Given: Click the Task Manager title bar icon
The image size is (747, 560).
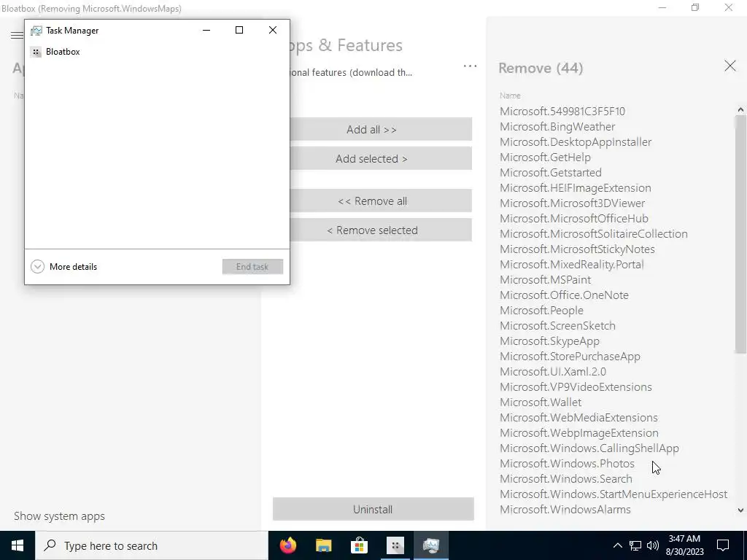Looking at the screenshot, I should tap(36, 31).
